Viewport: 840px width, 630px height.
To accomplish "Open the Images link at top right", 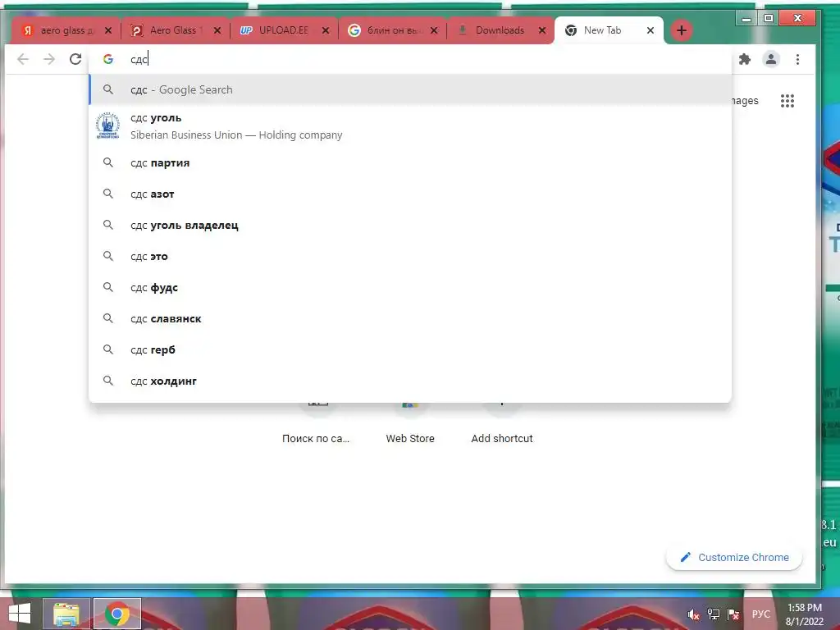I will point(745,101).
